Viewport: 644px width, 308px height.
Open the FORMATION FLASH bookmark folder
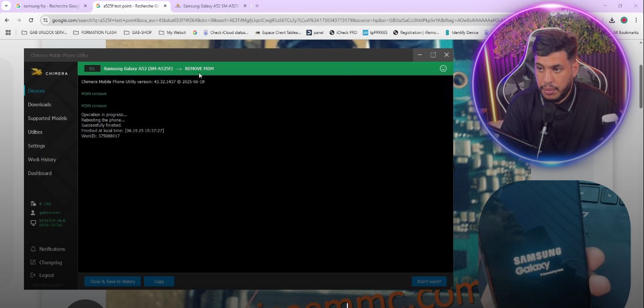pyautogui.click(x=95, y=33)
